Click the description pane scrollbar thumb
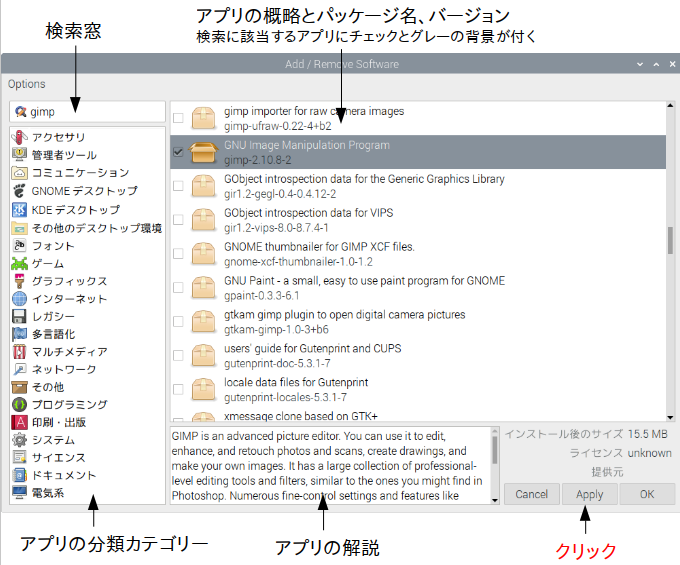The image size is (680, 565). pos(495,449)
